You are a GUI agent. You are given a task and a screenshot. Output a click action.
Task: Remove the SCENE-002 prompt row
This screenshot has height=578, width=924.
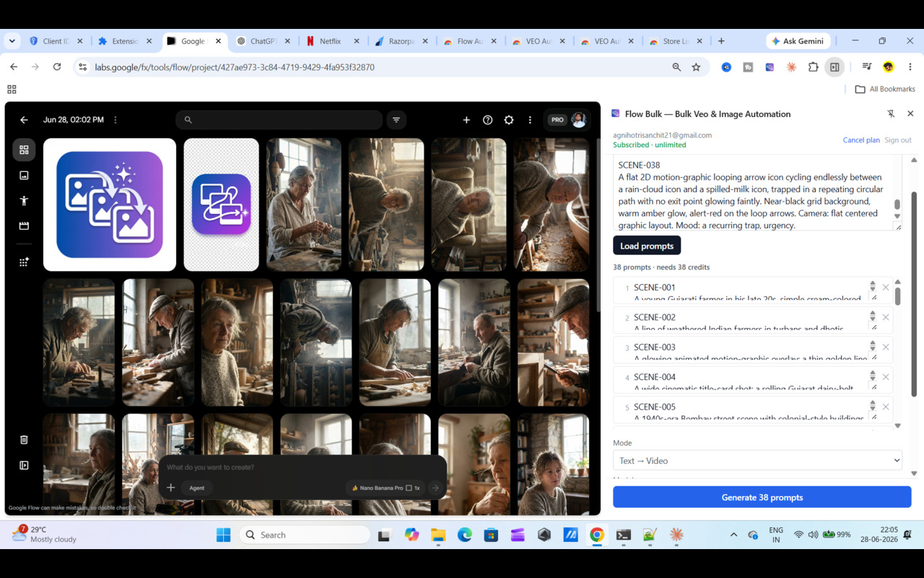pyautogui.click(x=886, y=317)
